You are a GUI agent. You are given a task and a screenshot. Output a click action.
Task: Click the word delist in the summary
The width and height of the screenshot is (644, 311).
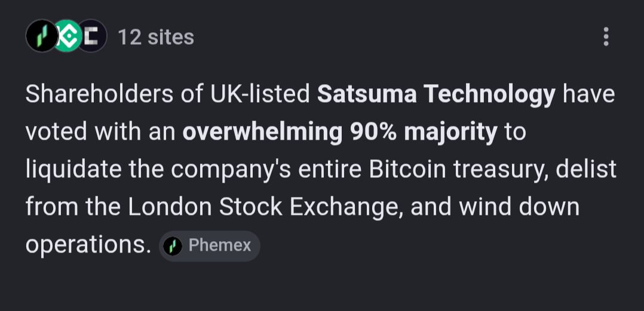pos(586,170)
